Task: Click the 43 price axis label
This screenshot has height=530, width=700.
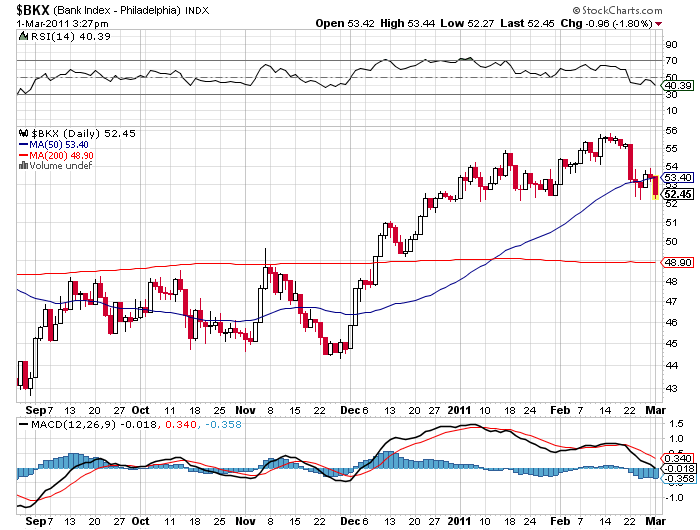Action: click(671, 388)
